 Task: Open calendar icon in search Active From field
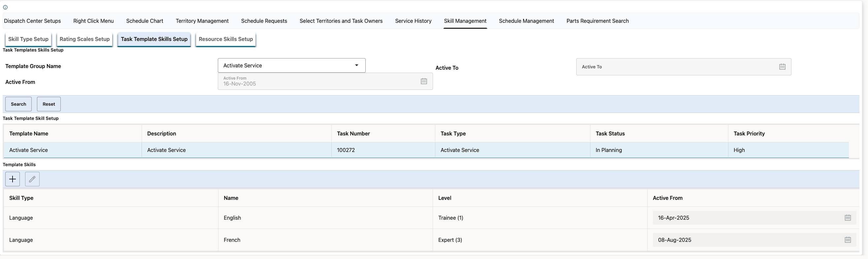423,81
